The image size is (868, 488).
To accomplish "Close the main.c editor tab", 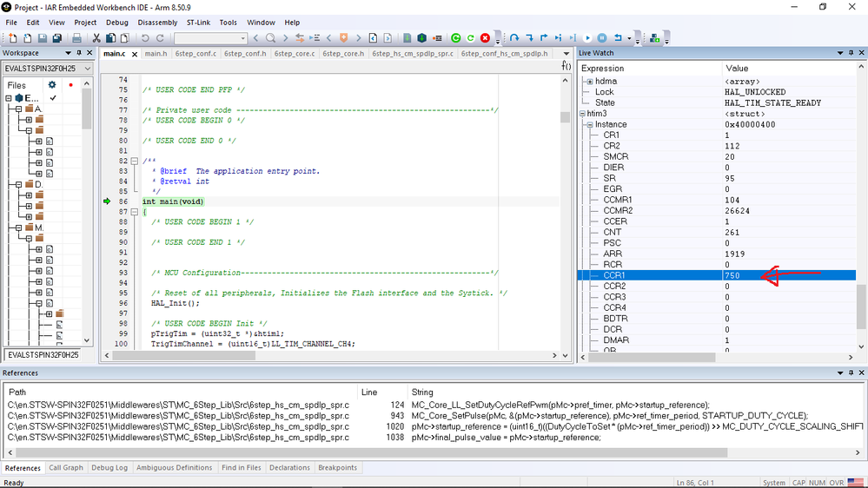I will tap(135, 54).
